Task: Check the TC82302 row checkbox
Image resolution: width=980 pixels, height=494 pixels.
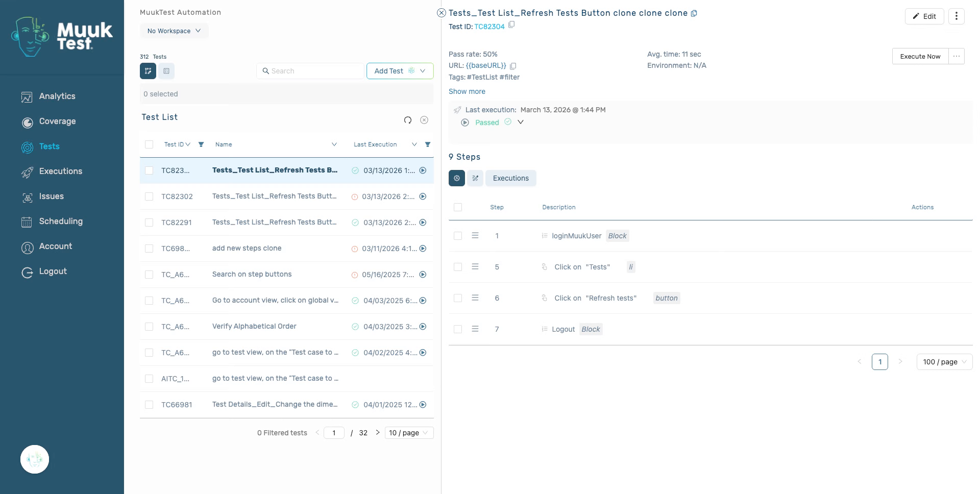Action: pyautogui.click(x=149, y=196)
